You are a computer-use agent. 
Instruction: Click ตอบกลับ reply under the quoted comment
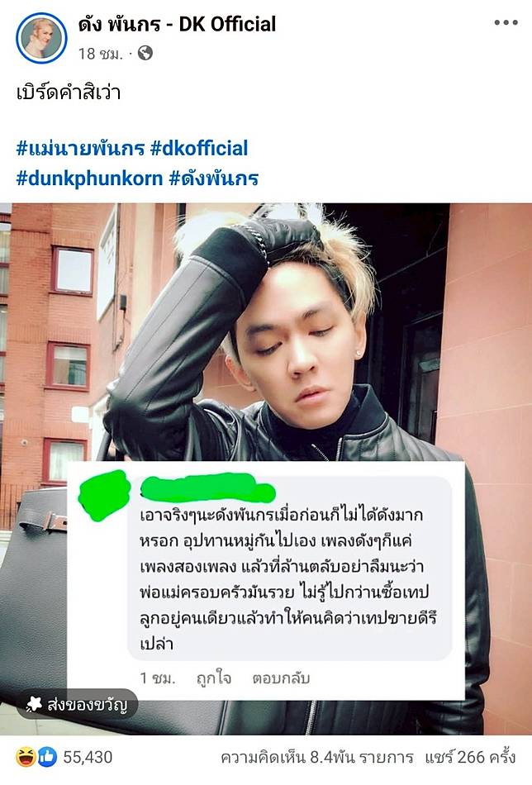[x=281, y=678]
